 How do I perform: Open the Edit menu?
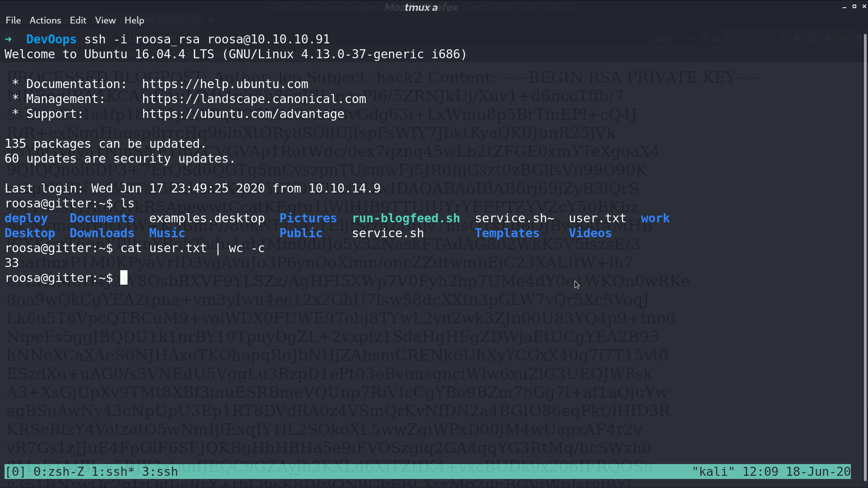coord(78,20)
